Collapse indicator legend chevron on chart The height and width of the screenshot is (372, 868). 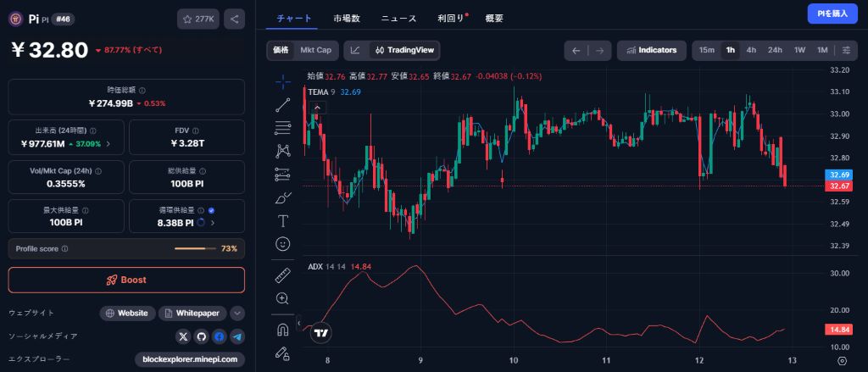[317, 108]
